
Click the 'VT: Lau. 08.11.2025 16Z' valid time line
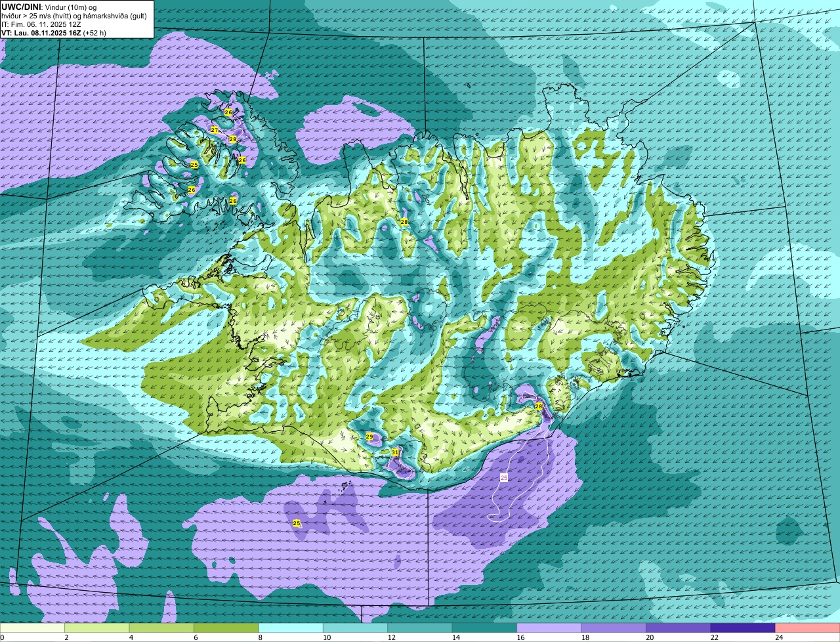point(41,33)
